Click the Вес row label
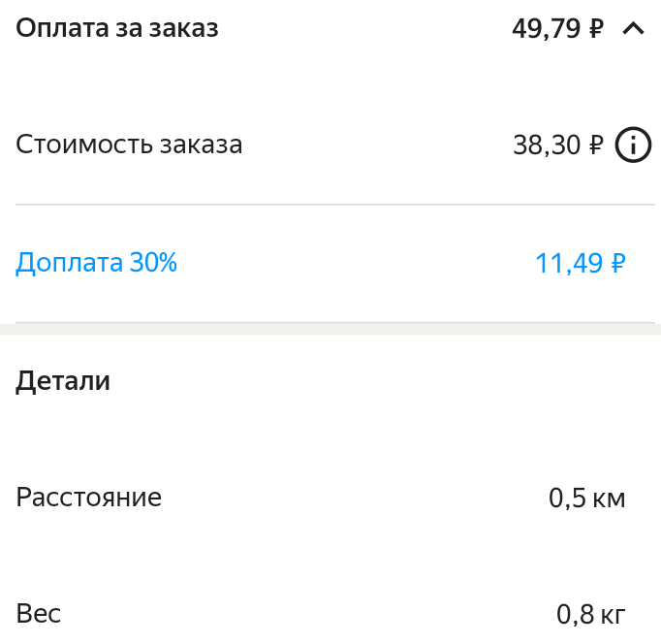This screenshot has width=661, height=644. click(x=39, y=614)
